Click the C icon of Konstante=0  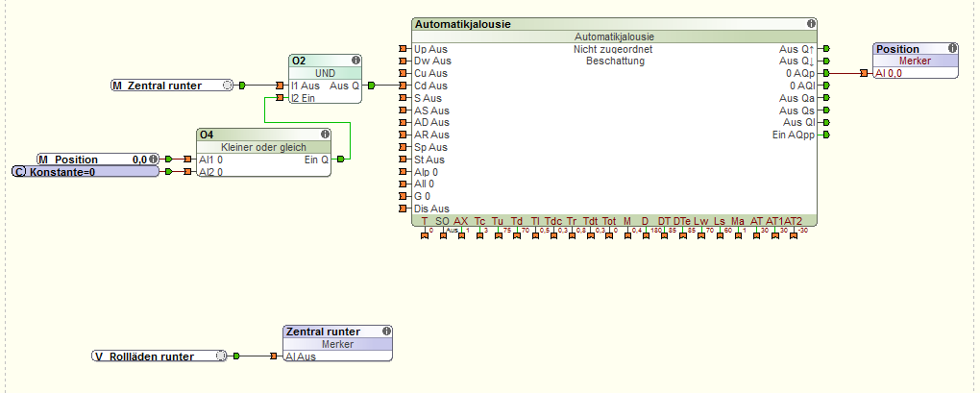[20, 171]
